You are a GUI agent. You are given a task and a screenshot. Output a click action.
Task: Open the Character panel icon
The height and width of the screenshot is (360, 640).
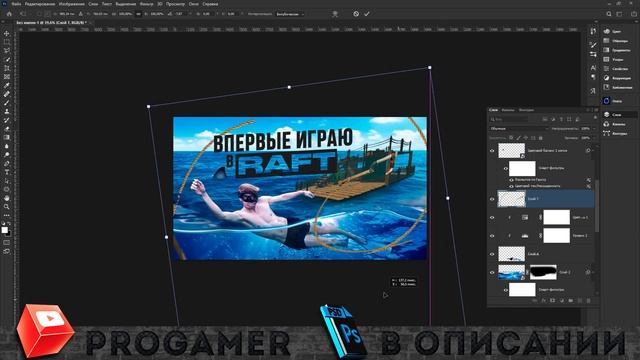[593, 68]
